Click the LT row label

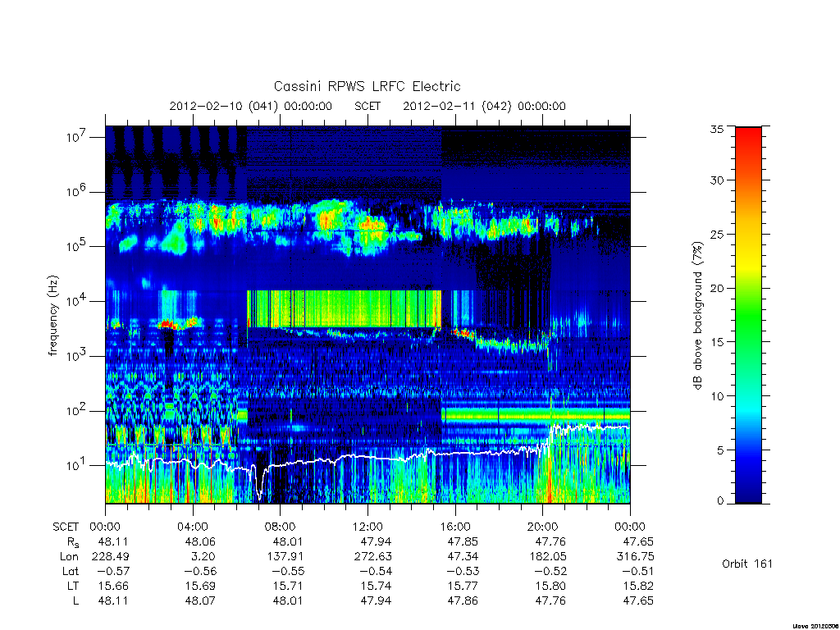pyautogui.click(x=73, y=586)
